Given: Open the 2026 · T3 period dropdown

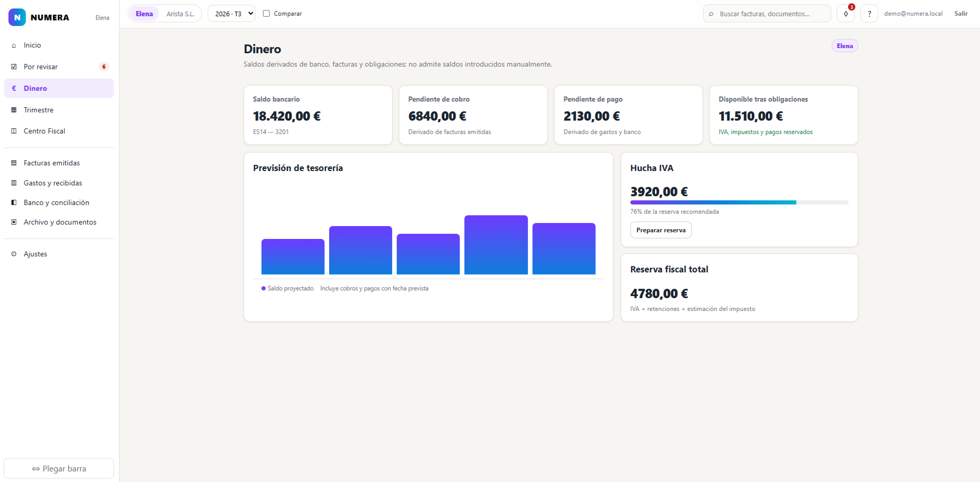Looking at the screenshot, I should [x=232, y=14].
